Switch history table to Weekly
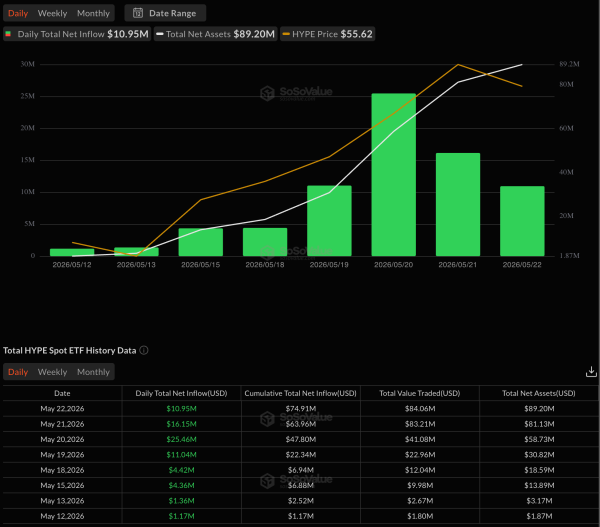 click(52, 372)
